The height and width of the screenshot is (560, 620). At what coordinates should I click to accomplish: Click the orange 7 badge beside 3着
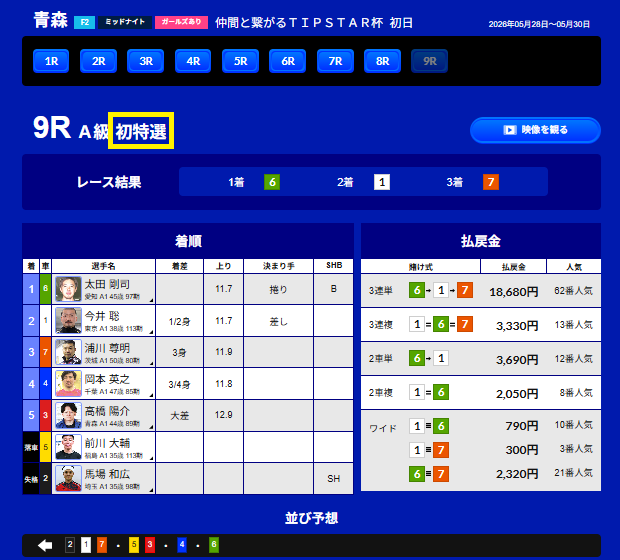tap(491, 182)
